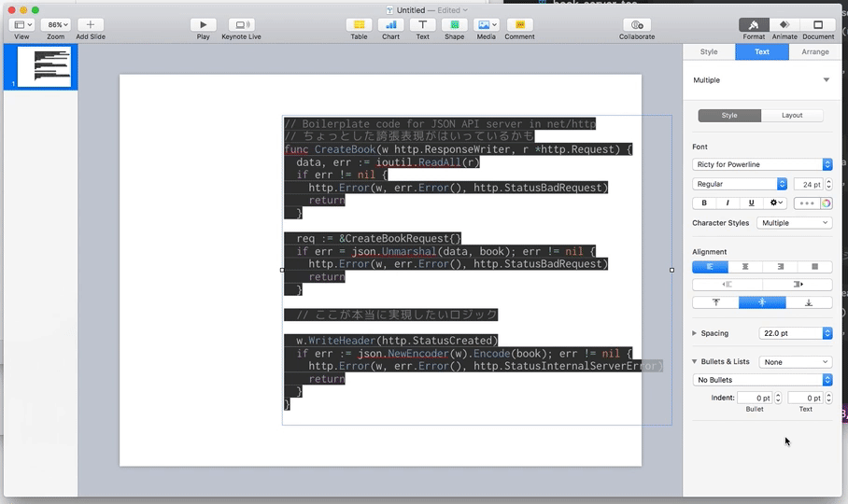Select the Text tab in inspector
Screen dimensions: 848x504
coord(761,52)
